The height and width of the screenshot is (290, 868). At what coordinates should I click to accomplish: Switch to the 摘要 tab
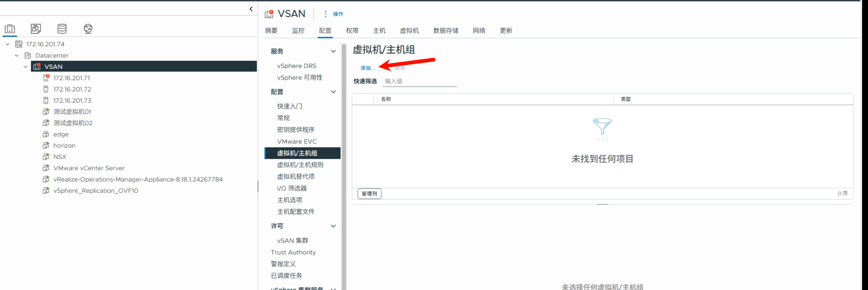click(x=271, y=31)
